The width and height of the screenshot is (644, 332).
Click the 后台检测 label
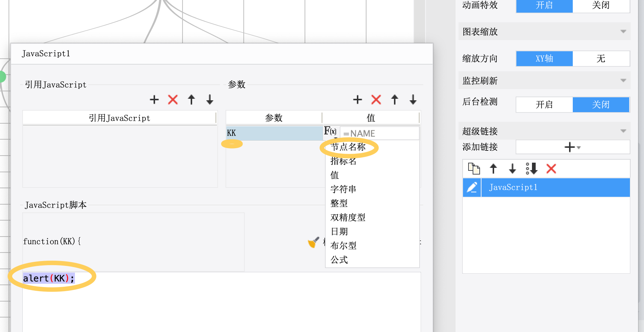(480, 102)
